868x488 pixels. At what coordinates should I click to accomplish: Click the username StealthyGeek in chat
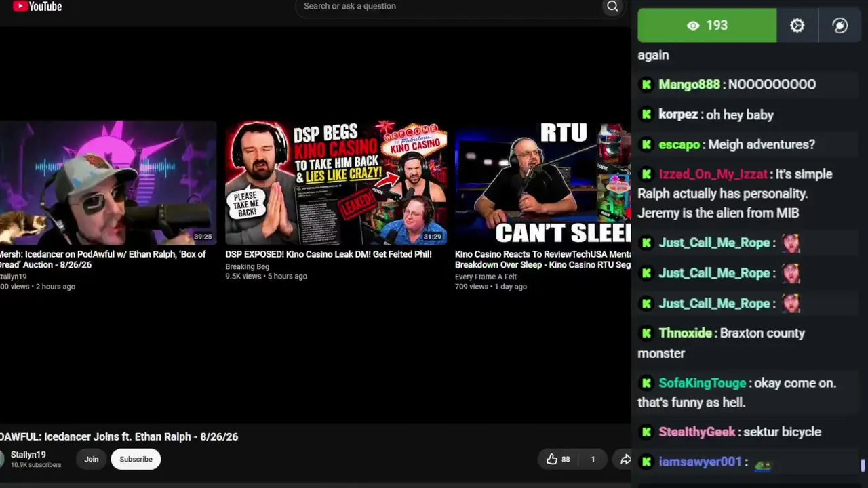[x=696, y=432]
